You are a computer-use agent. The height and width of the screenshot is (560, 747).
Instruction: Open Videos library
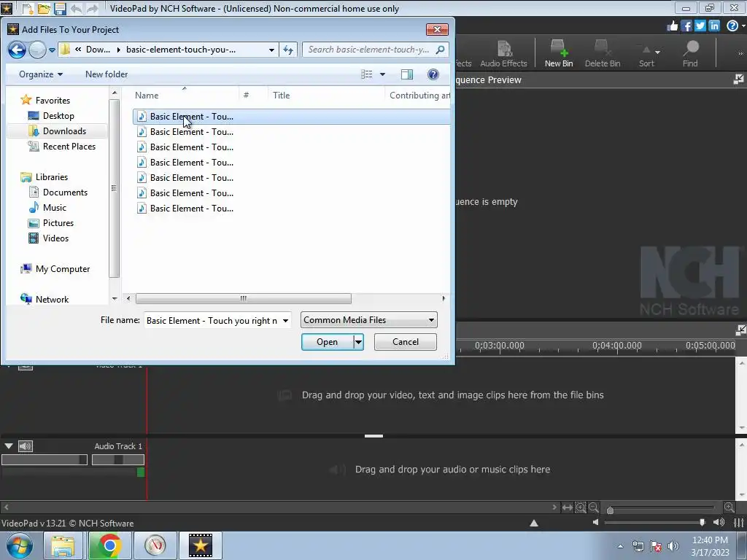coord(55,238)
